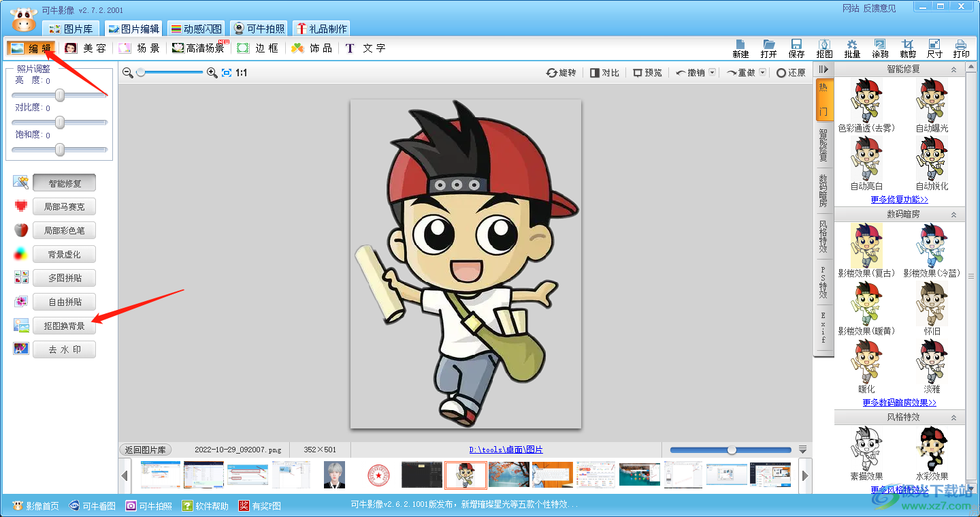
Task: Open 更多修复功能>> link
Action: (900, 200)
